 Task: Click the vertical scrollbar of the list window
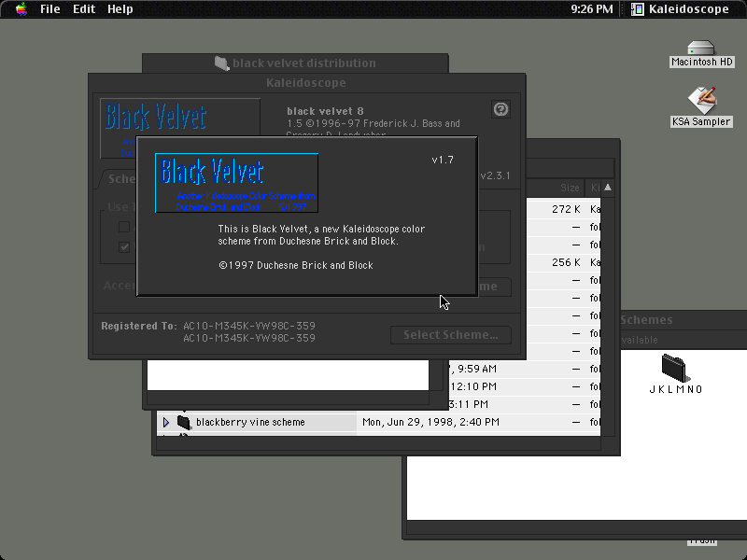click(x=608, y=316)
